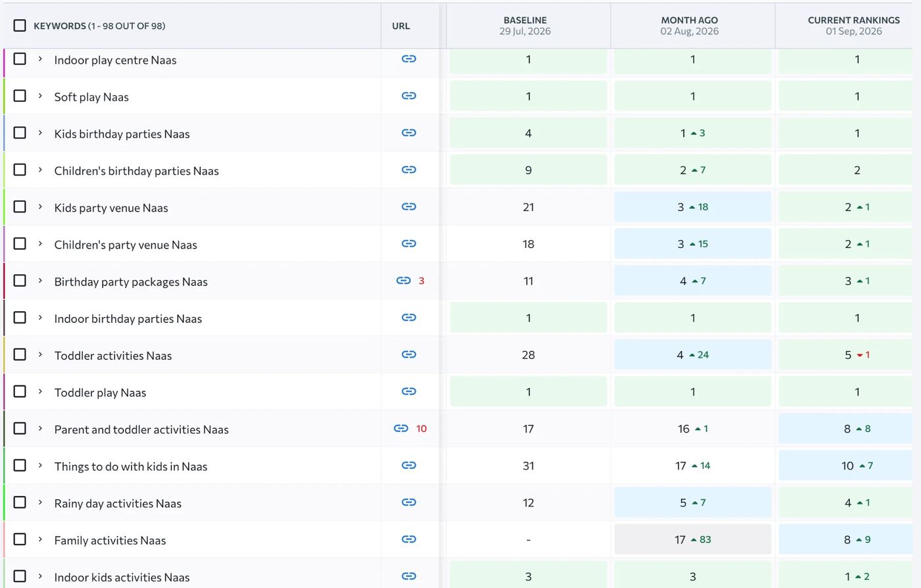
Task: Open URL link icon for Indoor play centre Naas
Action: [409, 59]
